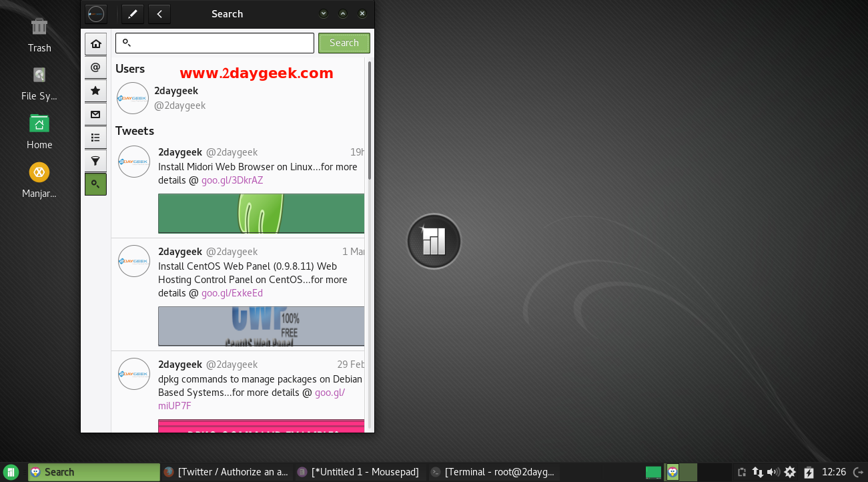Open the Filters funnel sidebar icon
The width and height of the screenshot is (868, 482).
pyautogui.click(x=95, y=161)
